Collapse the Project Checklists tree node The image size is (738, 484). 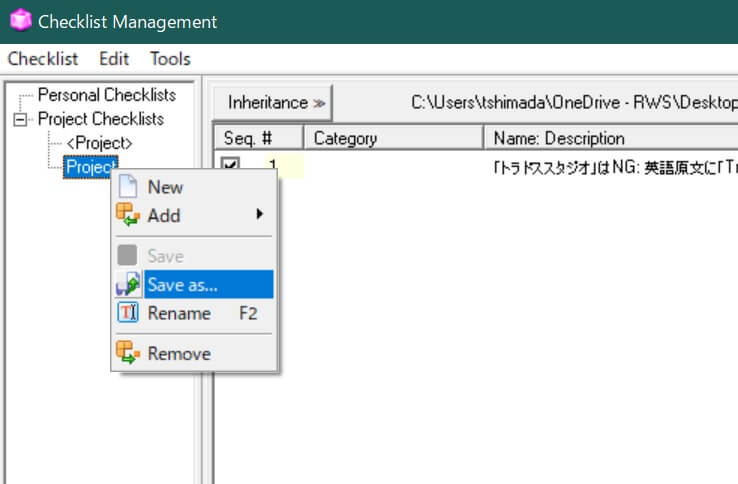[x=19, y=120]
